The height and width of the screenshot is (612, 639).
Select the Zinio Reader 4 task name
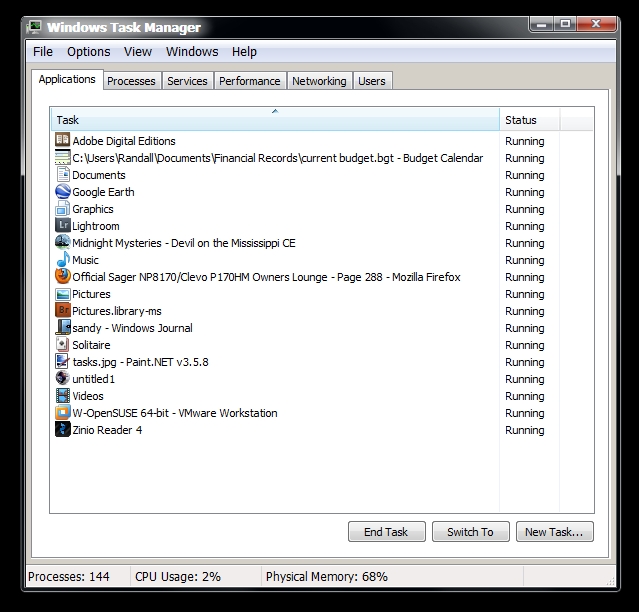pos(107,430)
